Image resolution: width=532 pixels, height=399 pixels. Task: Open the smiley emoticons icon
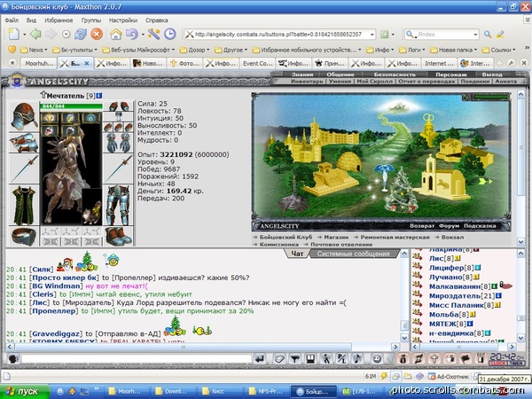pos(377,358)
